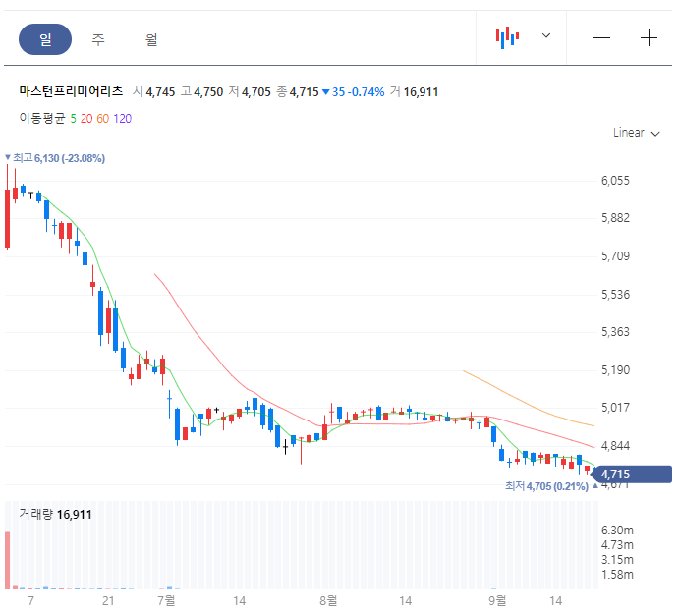The image size is (678, 616).
Task: Click the 거래량 16,911 volume label
Action: [x=55, y=515]
